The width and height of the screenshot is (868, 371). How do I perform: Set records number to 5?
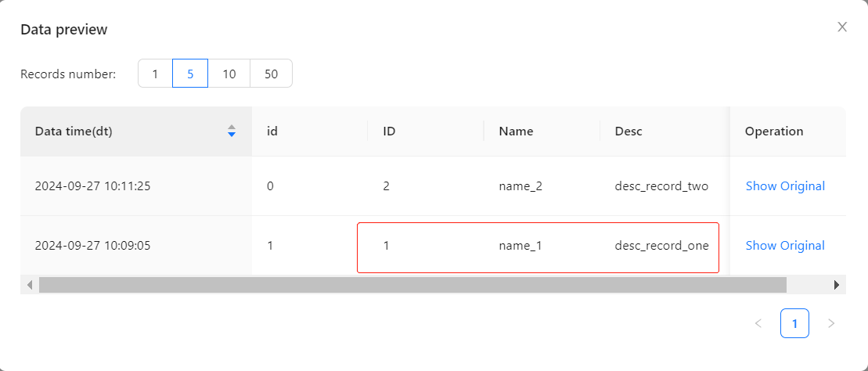pyautogui.click(x=190, y=74)
